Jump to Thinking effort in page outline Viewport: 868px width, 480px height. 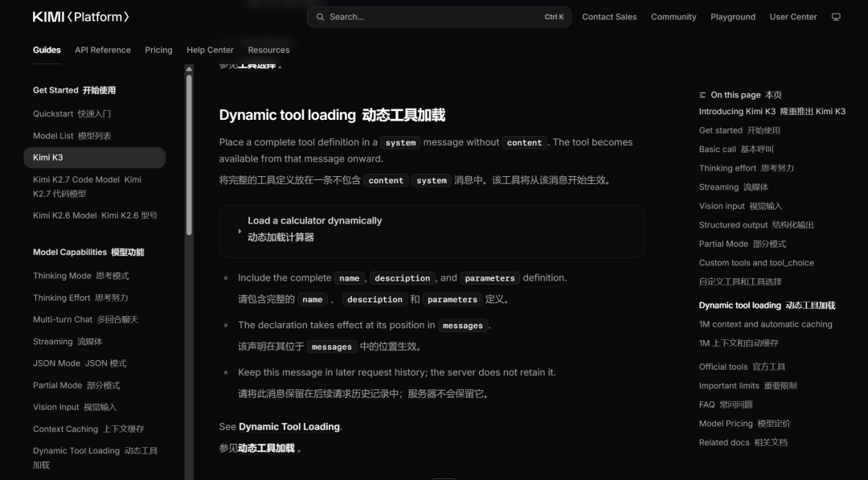coord(746,168)
